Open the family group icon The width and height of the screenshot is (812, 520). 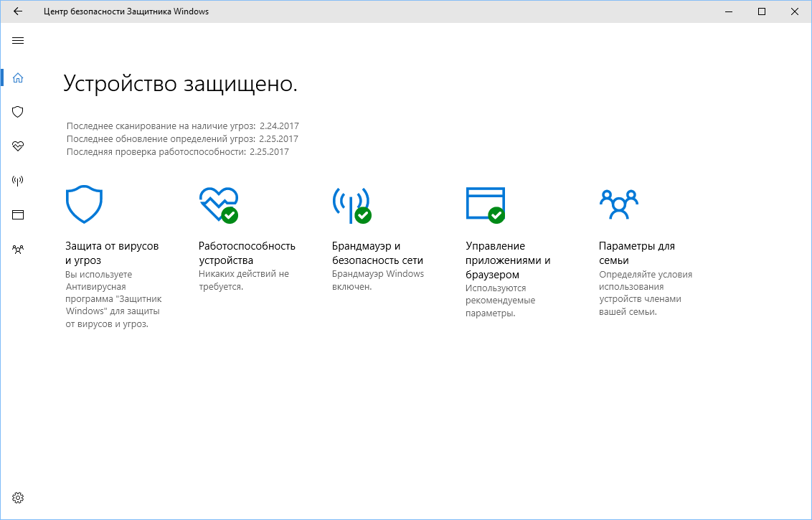click(x=618, y=204)
